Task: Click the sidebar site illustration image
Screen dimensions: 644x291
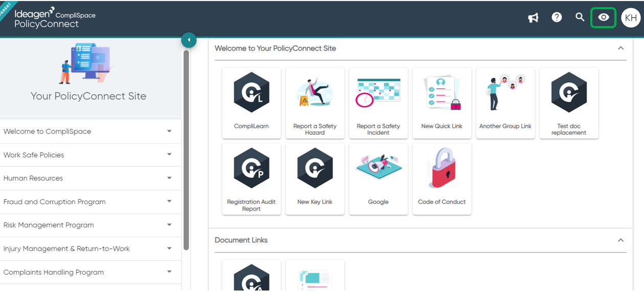Action: (87, 63)
